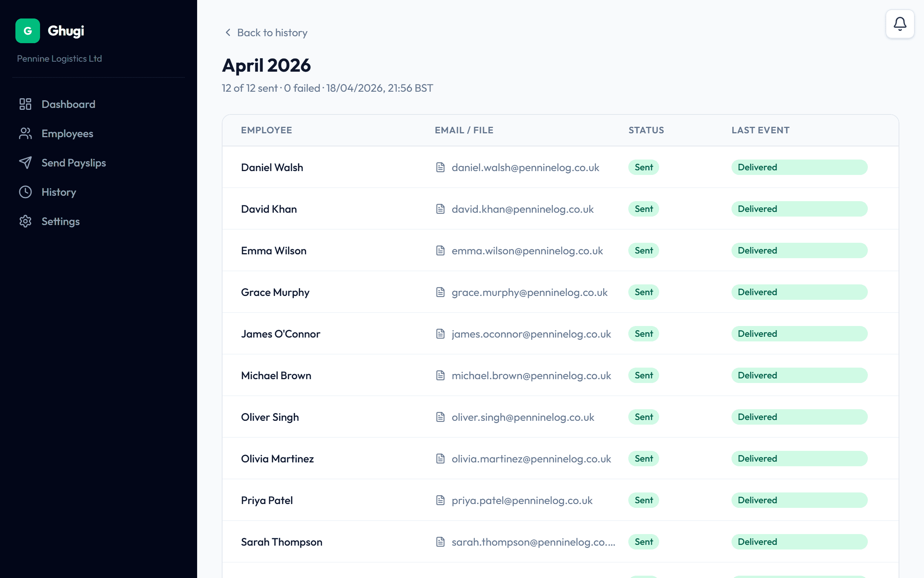Click the Send Payslips paper-plane icon

pyautogui.click(x=25, y=163)
